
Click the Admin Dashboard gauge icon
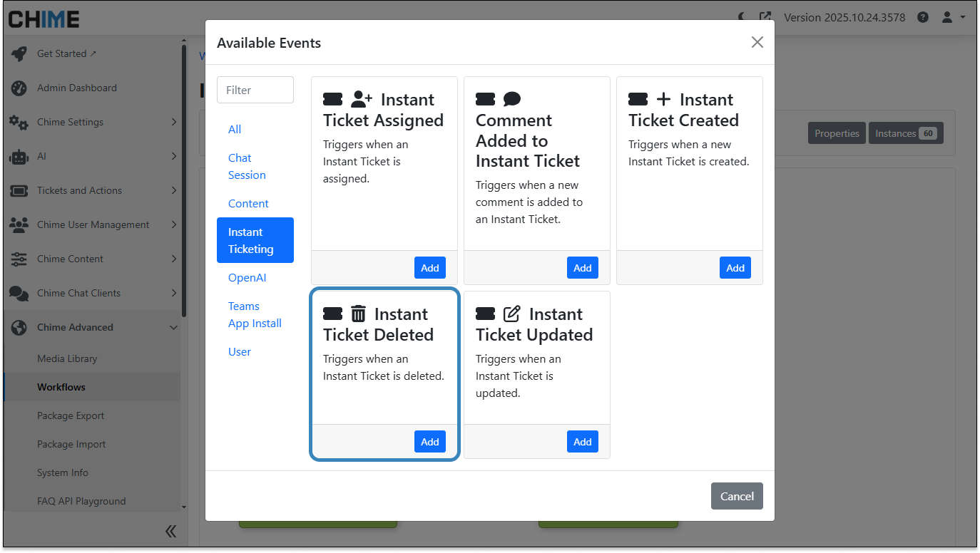click(x=19, y=88)
